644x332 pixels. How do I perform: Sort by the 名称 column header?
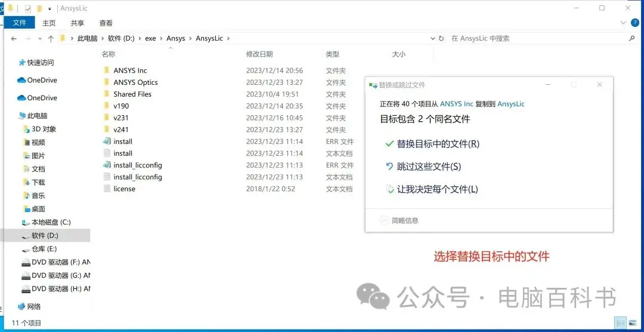click(109, 54)
